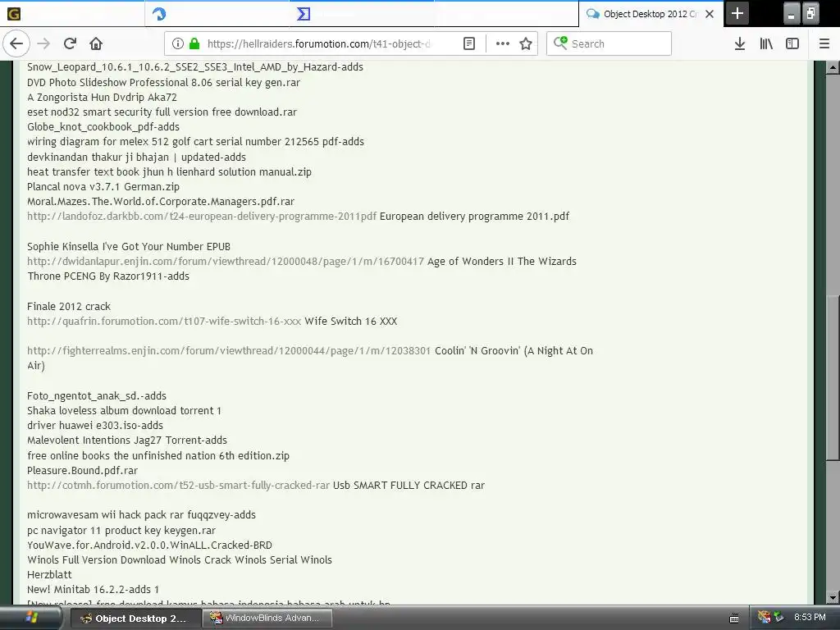
Task: Click text 'devkinandan thakur ji bhajan | updated-adds'
Action: click(x=137, y=157)
